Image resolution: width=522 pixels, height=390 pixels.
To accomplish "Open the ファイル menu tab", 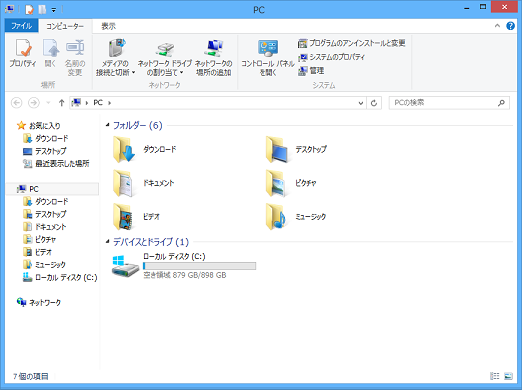I will [x=22, y=26].
